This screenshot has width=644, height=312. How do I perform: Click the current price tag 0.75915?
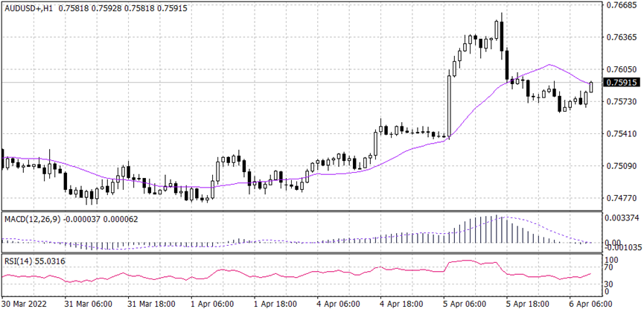(621, 83)
